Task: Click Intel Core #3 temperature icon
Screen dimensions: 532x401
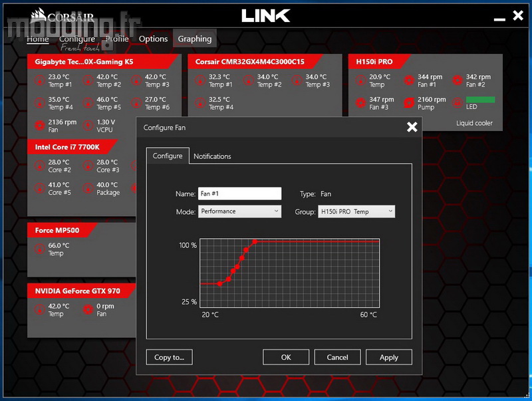Action: 88,166
